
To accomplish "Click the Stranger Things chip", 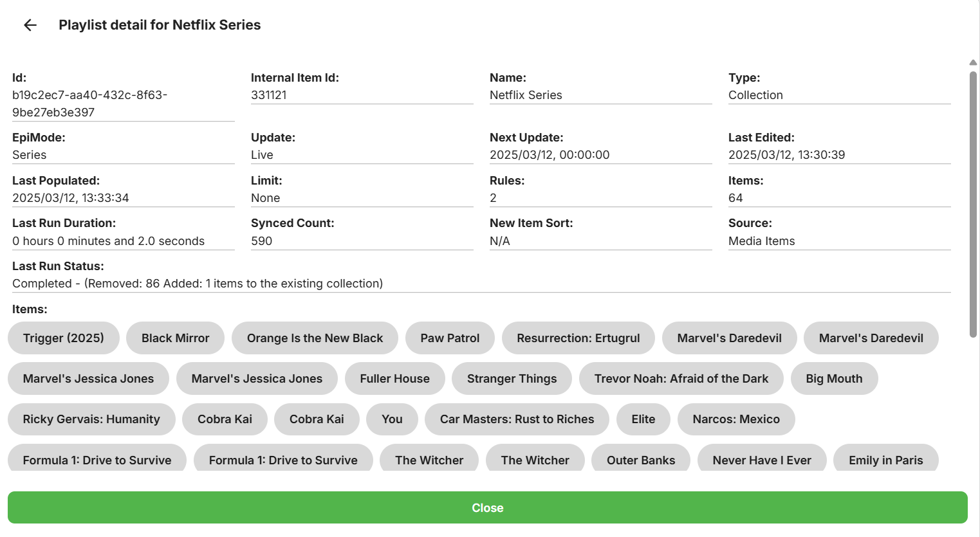I will [512, 379].
